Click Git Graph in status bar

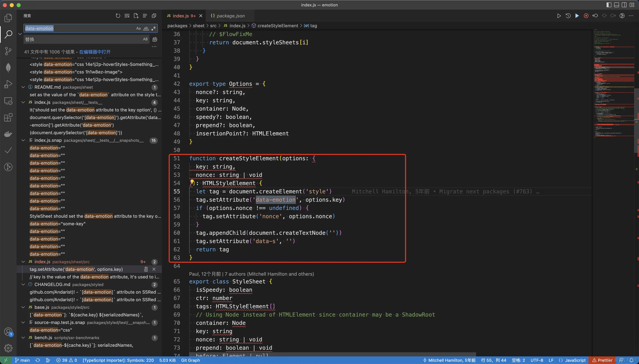190,360
